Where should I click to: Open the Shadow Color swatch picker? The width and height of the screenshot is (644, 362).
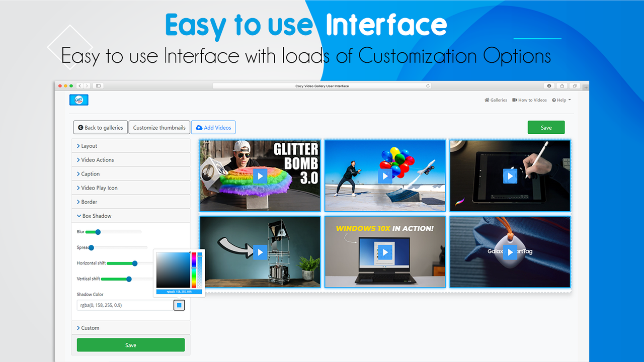point(179,305)
